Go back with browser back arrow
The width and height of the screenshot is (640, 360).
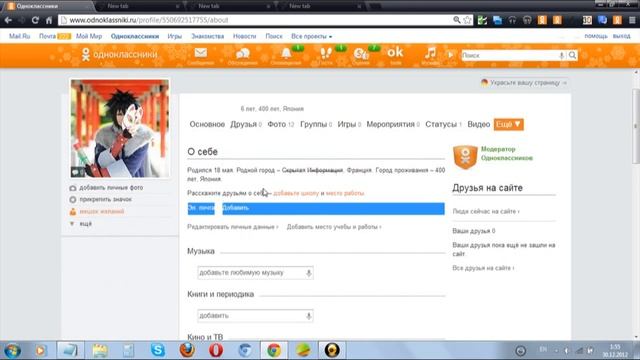point(9,20)
